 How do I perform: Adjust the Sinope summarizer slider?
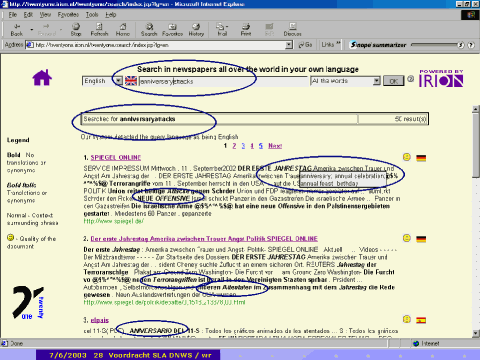pyautogui.click(x=435, y=44)
